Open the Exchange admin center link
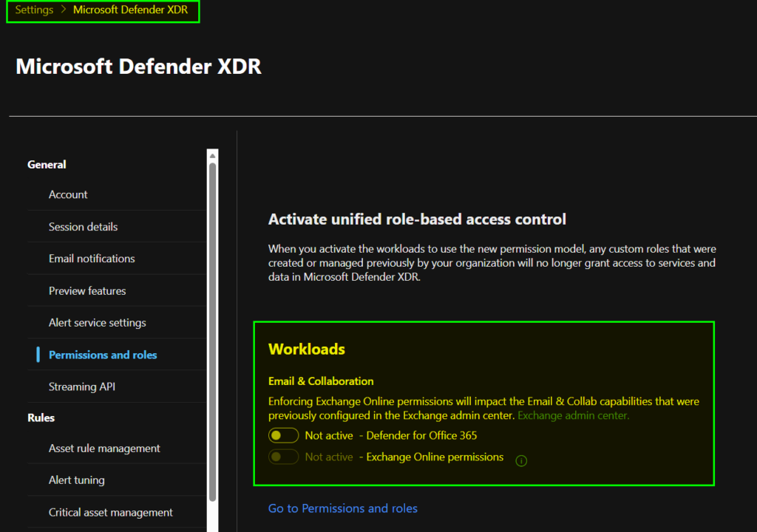The image size is (757, 532). tap(573, 415)
